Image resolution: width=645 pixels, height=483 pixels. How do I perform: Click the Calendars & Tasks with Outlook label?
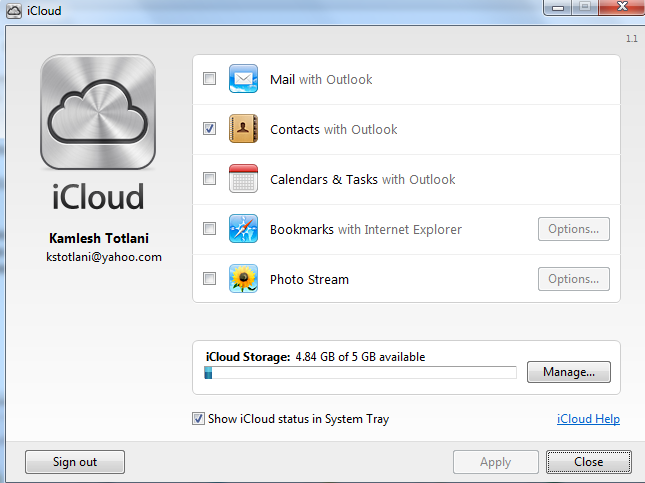(x=362, y=180)
